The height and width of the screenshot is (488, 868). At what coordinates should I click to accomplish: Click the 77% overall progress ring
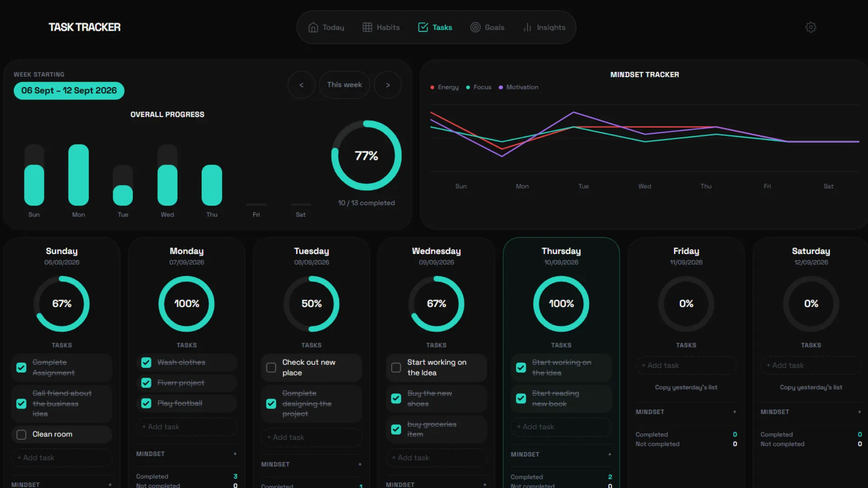coord(366,155)
